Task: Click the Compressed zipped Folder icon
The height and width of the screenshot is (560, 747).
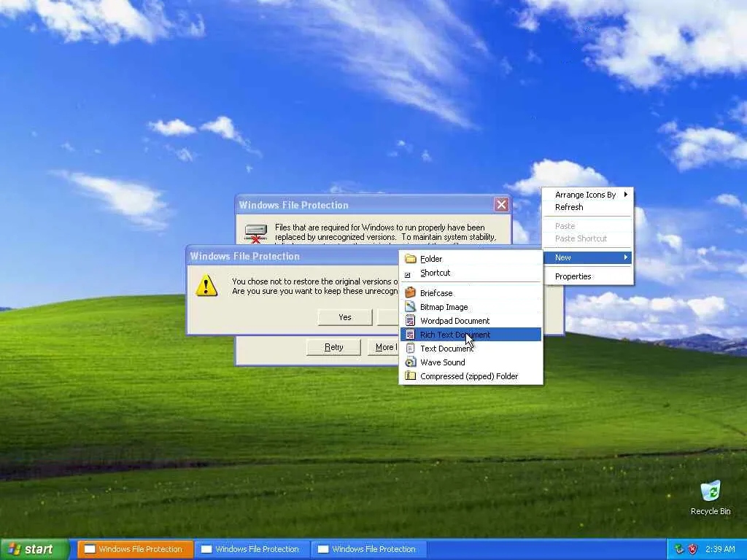Action: coord(410,376)
